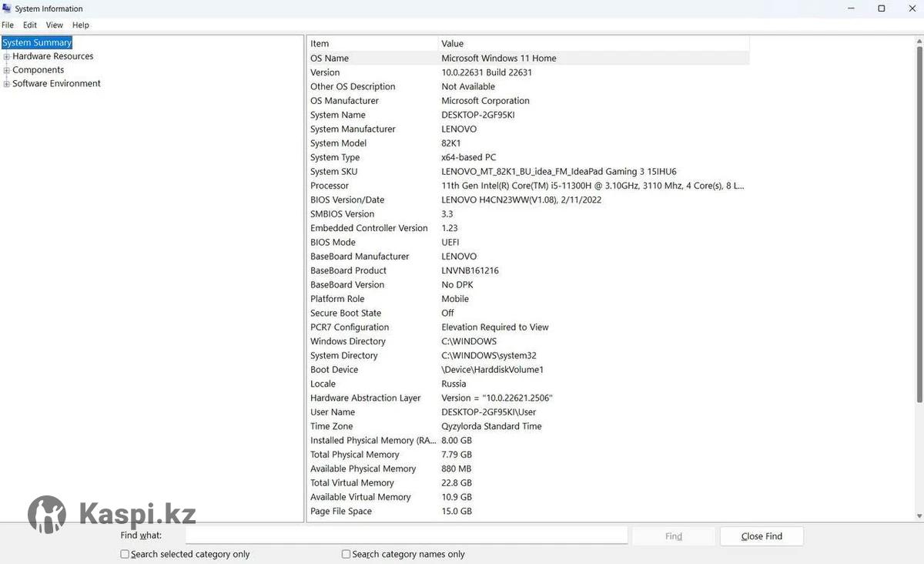924x564 pixels.
Task: Select the System Name row
Action: [528, 115]
